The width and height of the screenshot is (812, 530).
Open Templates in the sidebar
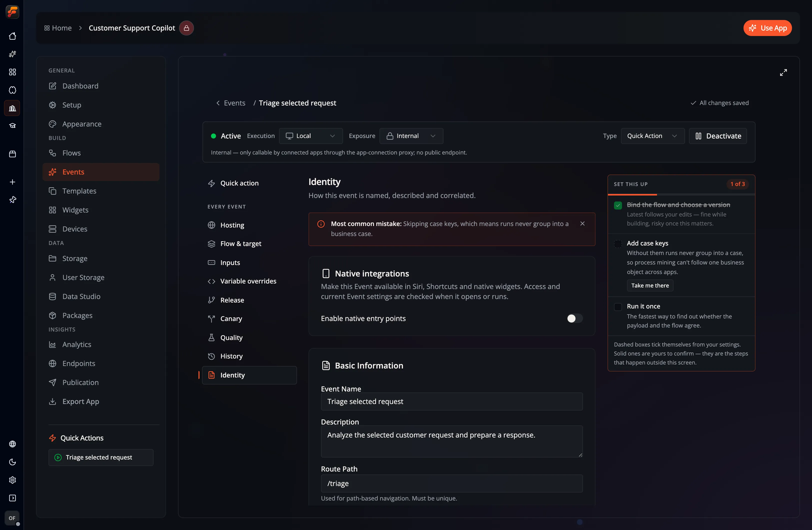pyautogui.click(x=101, y=191)
